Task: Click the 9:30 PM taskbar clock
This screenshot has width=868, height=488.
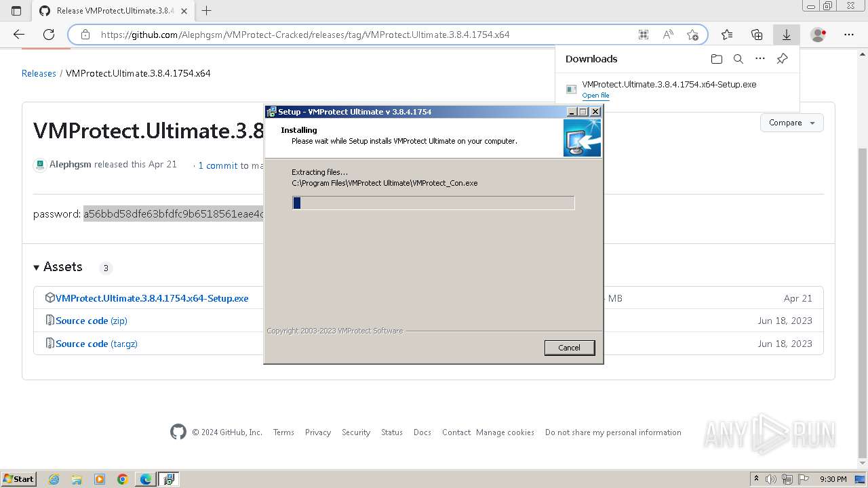Action: pos(833,479)
